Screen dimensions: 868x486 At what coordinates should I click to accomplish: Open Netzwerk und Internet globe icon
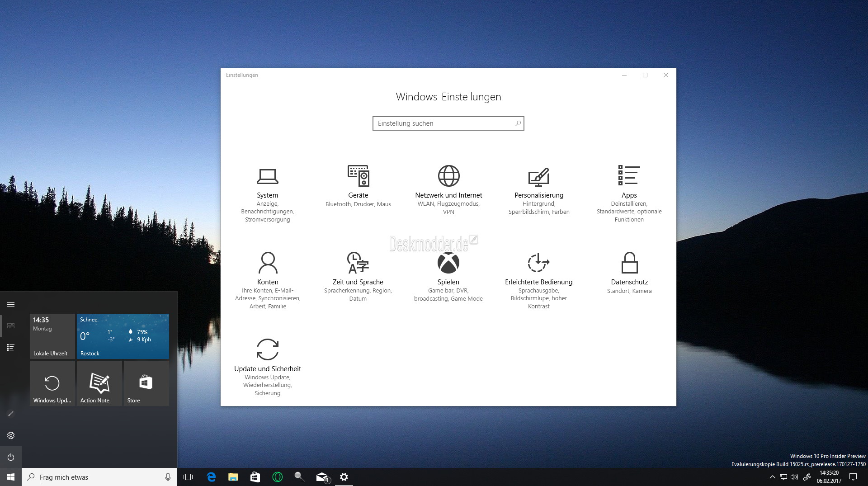[x=448, y=176]
